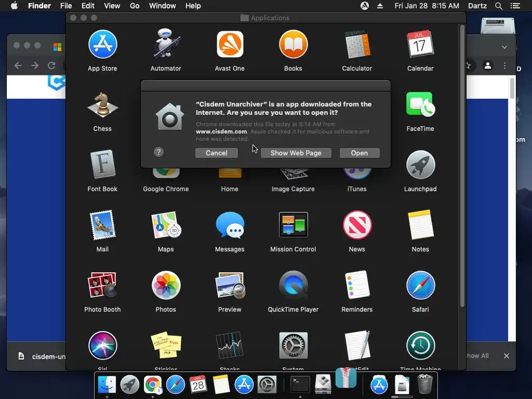Open the Go menu
Screen dimensions: 532x399
point(135,6)
